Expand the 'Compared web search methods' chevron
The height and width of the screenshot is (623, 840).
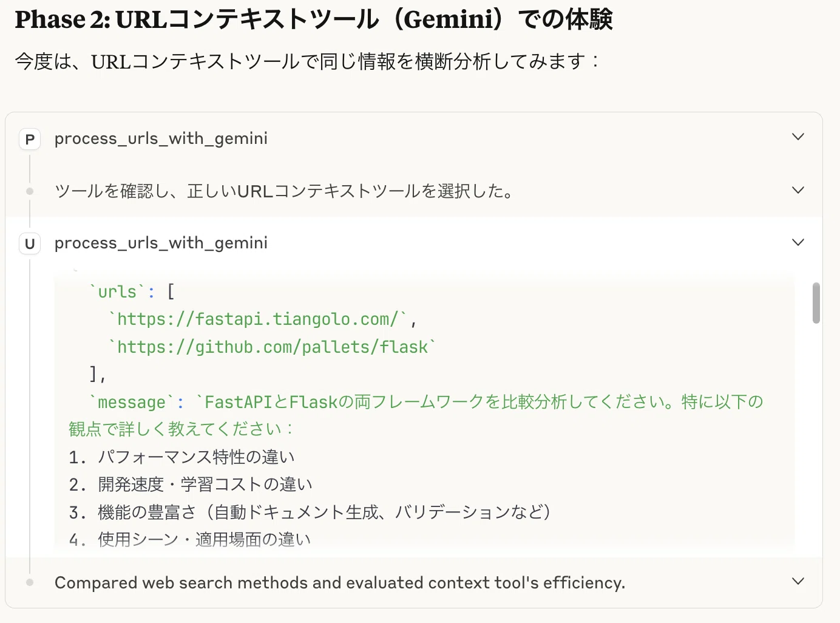click(x=798, y=582)
